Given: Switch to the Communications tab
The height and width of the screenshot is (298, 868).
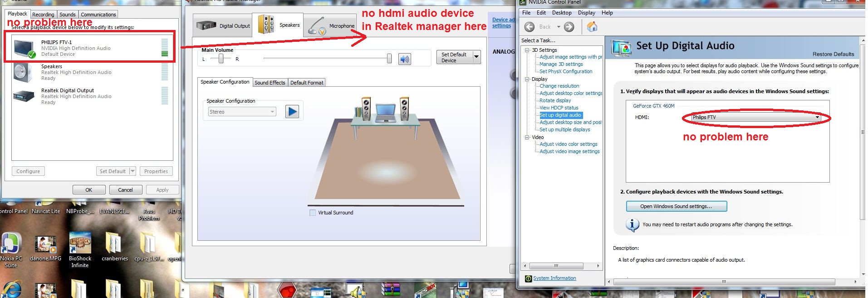Looking at the screenshot, I should pyautogui.click(x=98, y=15).
